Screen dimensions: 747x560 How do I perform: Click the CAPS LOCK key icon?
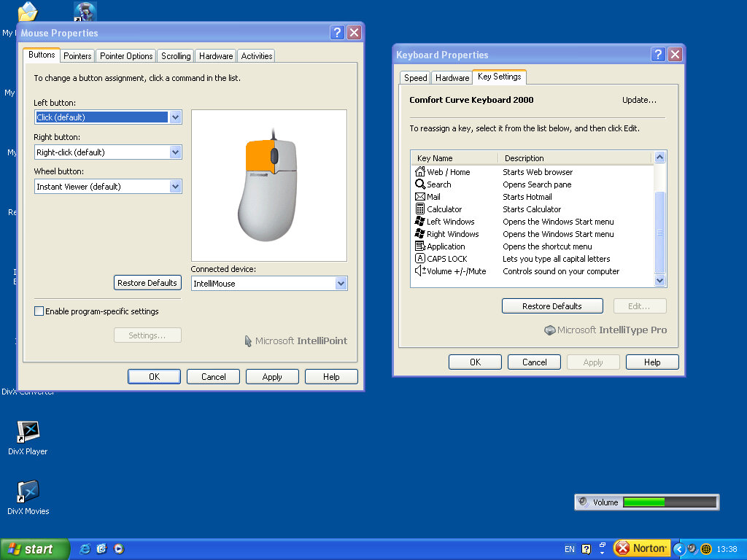pos(419,259)
